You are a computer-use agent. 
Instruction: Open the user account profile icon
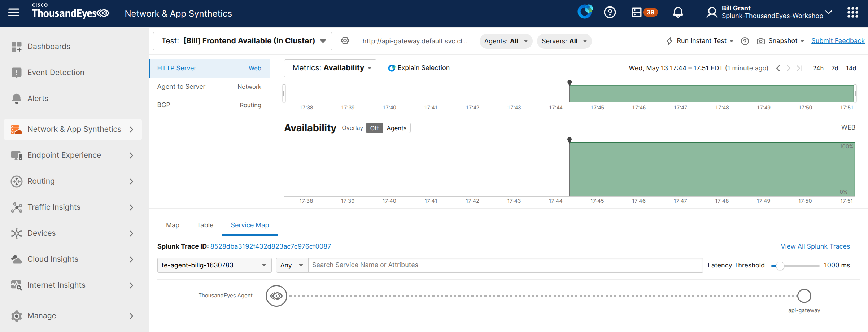click(712, 13)
